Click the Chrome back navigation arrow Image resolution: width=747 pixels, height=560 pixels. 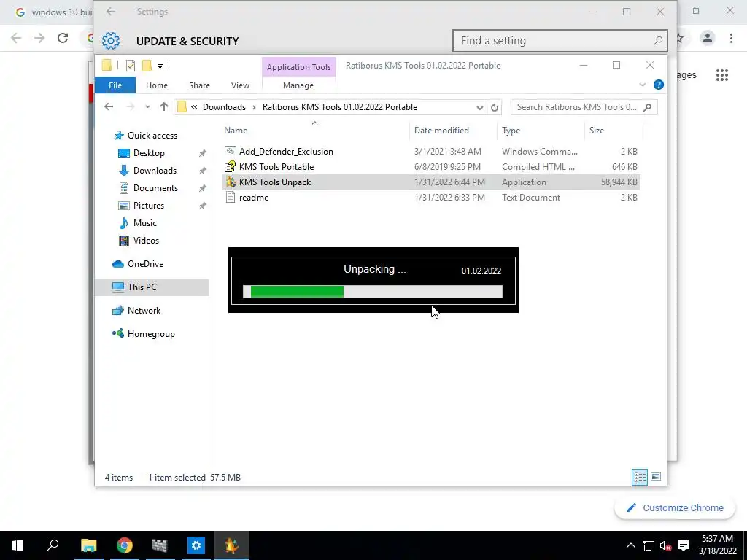(16, 38)
